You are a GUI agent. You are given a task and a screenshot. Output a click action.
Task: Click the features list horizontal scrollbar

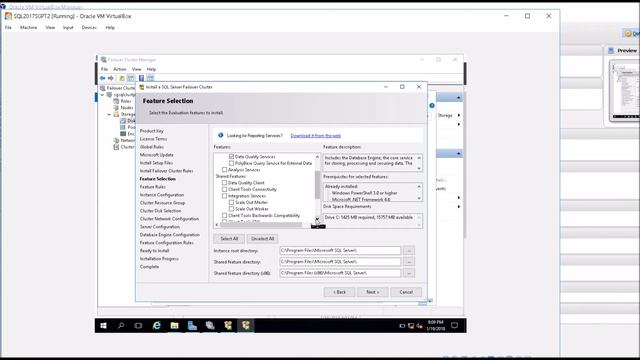pyautogui.click(x=261, y=224)
